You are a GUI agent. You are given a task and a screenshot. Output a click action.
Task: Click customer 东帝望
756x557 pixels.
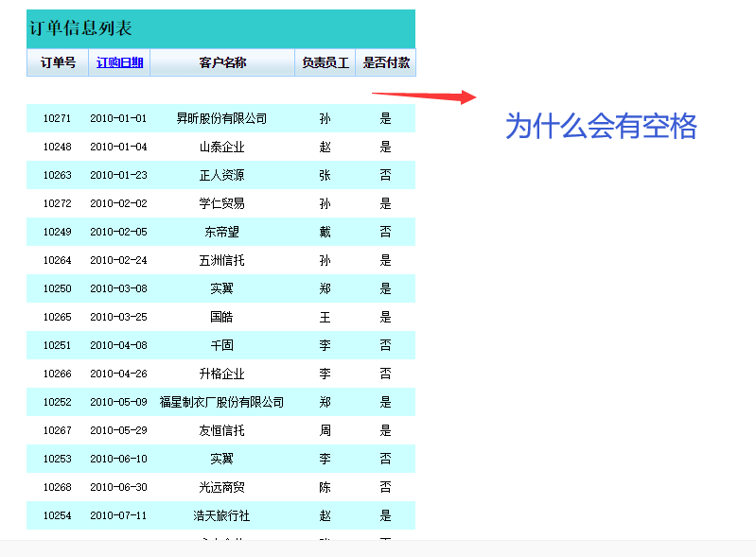pyautogui.click(x=221, y=233)
